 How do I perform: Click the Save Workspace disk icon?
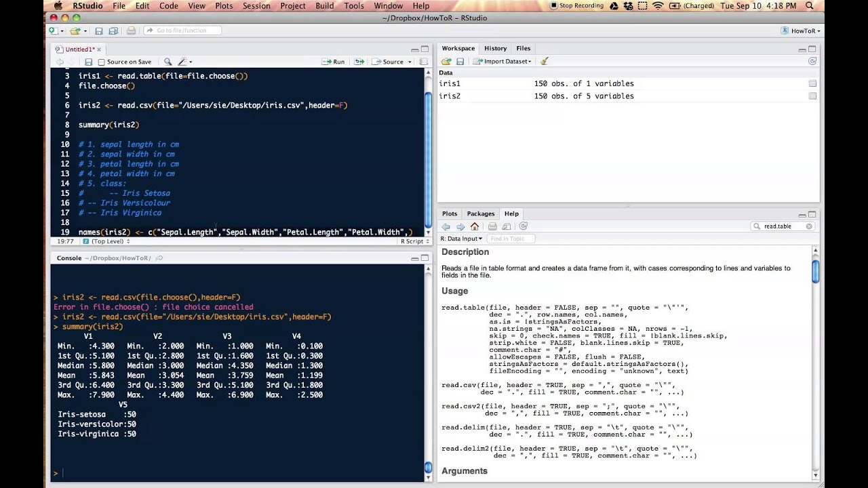pyautogui.click(x=459, y=61)
